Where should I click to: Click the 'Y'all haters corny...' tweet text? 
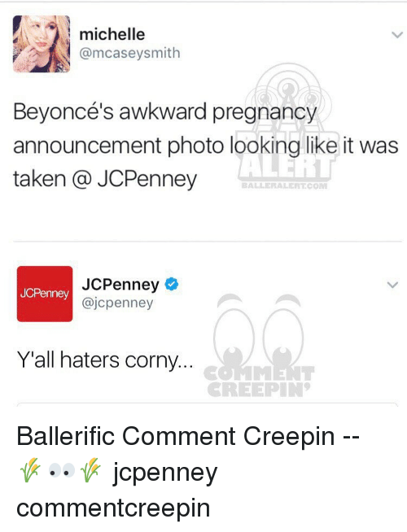[105, 360]
